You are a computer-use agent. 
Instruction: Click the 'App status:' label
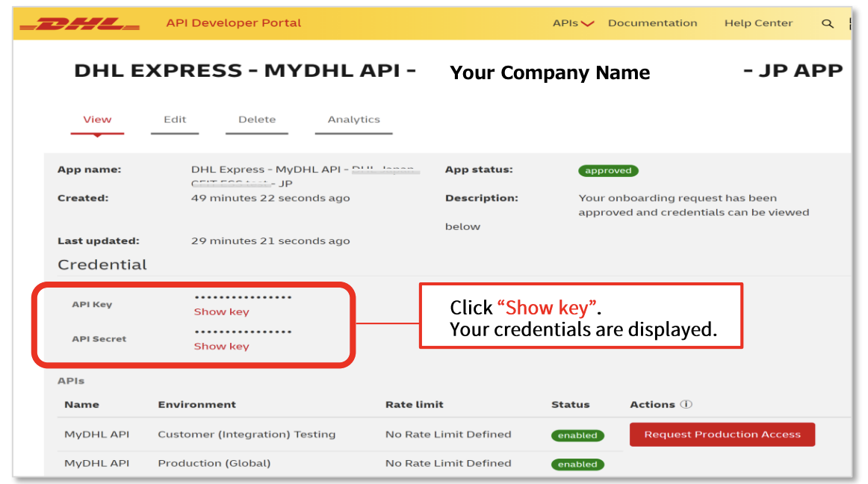point(479,170)
